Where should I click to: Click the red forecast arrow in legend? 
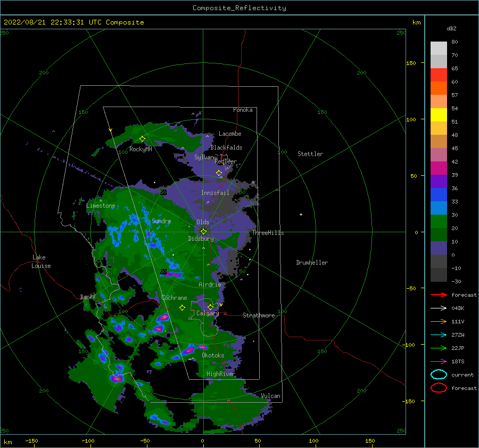pyautogui.click(x=439, y=295)
